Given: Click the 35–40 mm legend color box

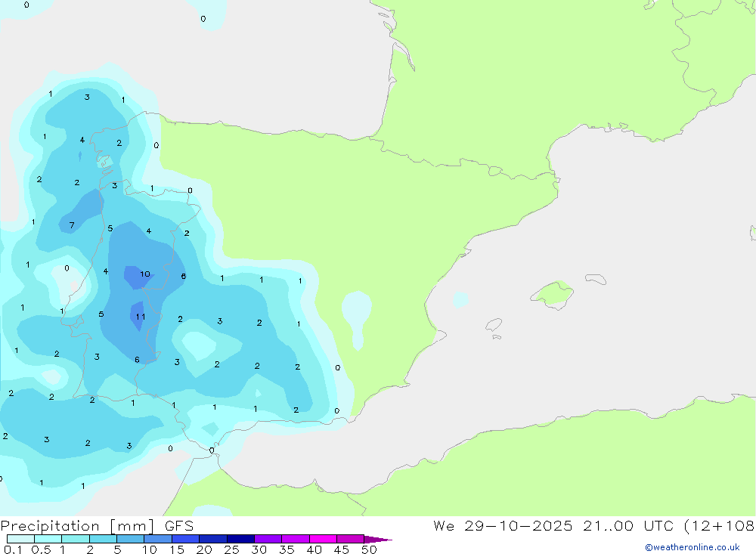Looking at the screenshot, I should coord(296,539).
